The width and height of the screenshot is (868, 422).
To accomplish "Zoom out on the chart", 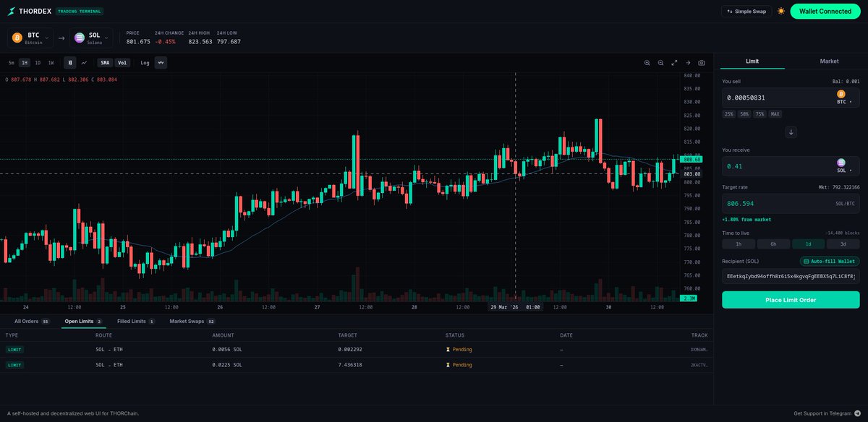I will [660, 63].
